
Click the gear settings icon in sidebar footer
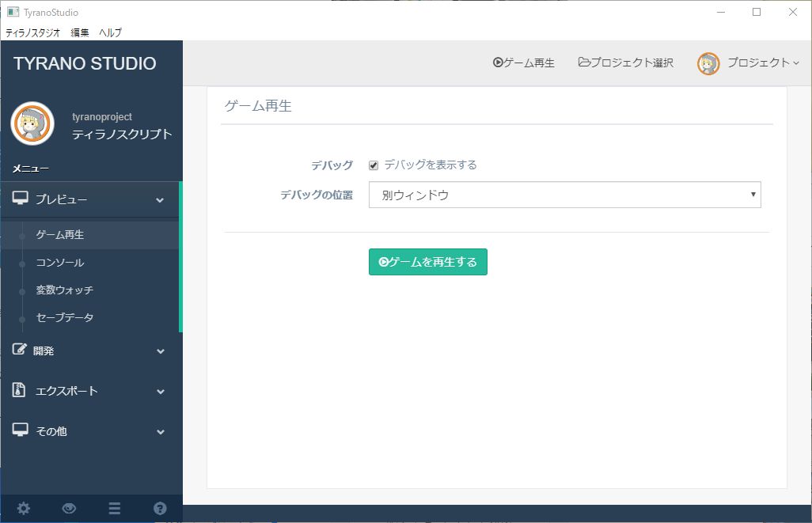pos(23,509)
